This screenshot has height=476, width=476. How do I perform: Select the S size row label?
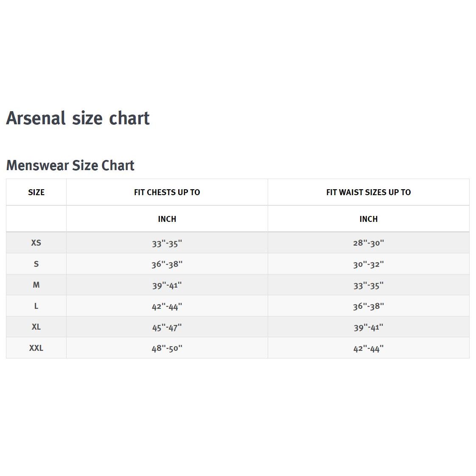pos(36,264)
